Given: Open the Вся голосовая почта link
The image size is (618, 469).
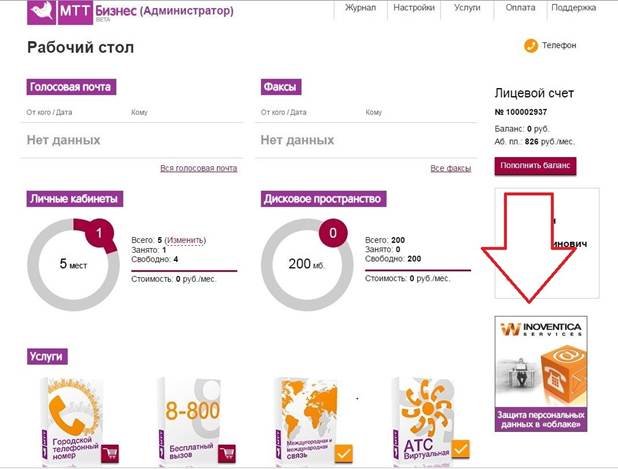Looking at the screenshot, I should click(x=198, y=168).
